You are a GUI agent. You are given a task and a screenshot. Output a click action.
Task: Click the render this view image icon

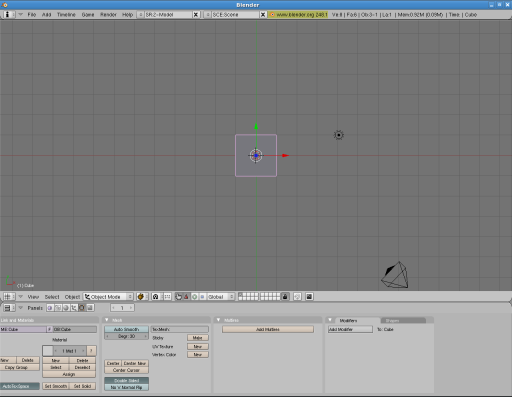(309, 297)
